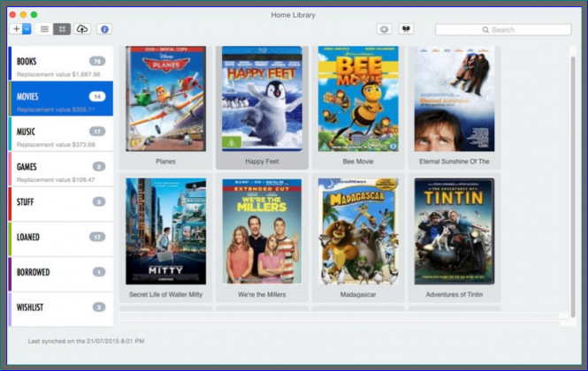Click the gear settings icon
This screenshot has height=371, width=588.
coord(384,29)
